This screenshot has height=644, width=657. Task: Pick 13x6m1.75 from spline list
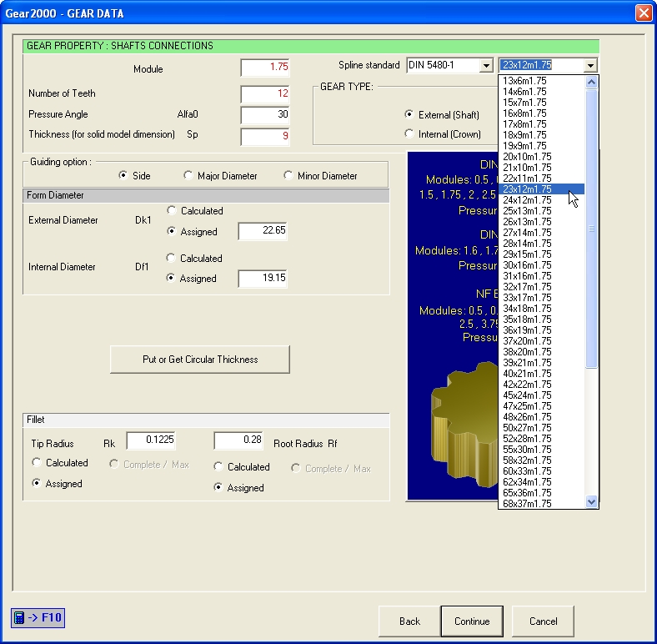[x=541, y=80]
